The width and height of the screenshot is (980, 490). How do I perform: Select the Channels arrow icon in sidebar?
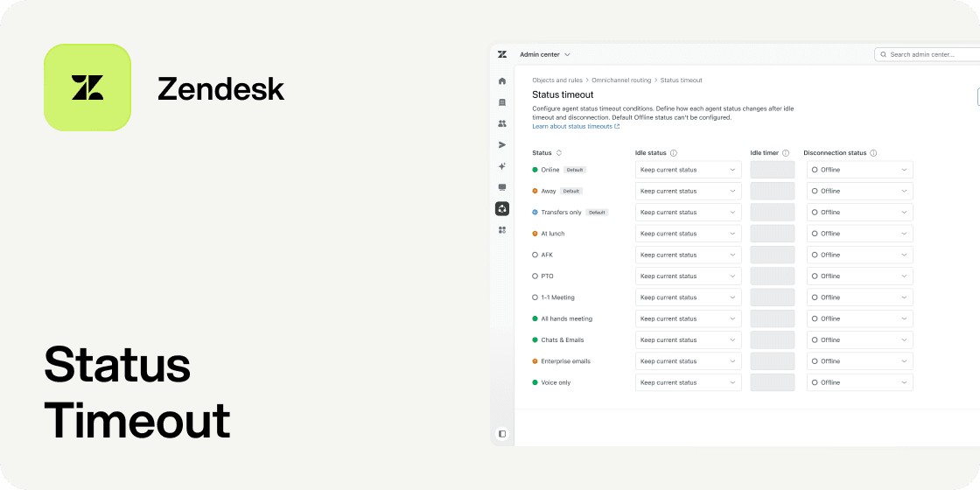pyautogui.click(x=502, y=144)
